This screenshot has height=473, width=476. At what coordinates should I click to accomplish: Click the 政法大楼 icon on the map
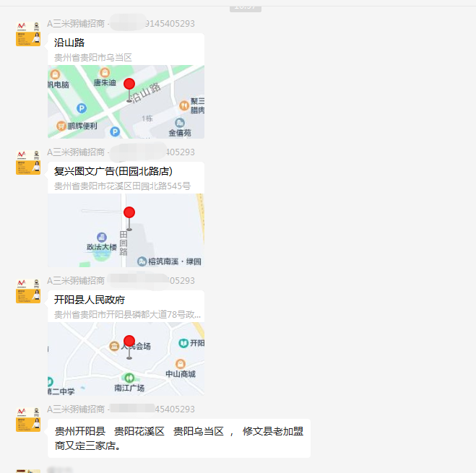click(x=101, y=237)
